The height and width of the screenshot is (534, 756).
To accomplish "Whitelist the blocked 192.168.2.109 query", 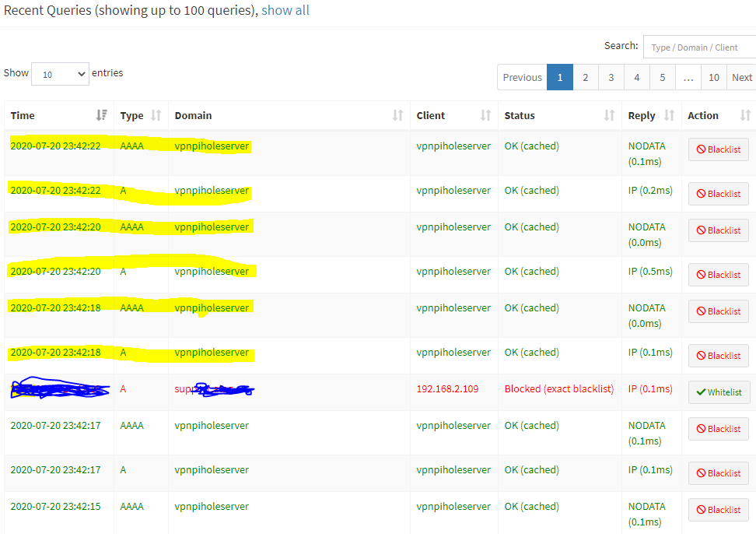I will tap(719, 392).
